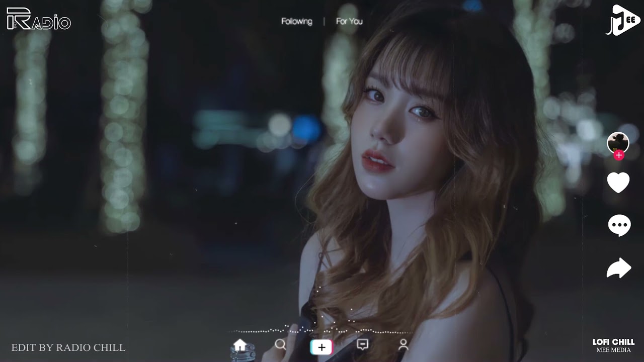Like the video with the heart icon
The image size is (644, 362).
tap(618, 183)
